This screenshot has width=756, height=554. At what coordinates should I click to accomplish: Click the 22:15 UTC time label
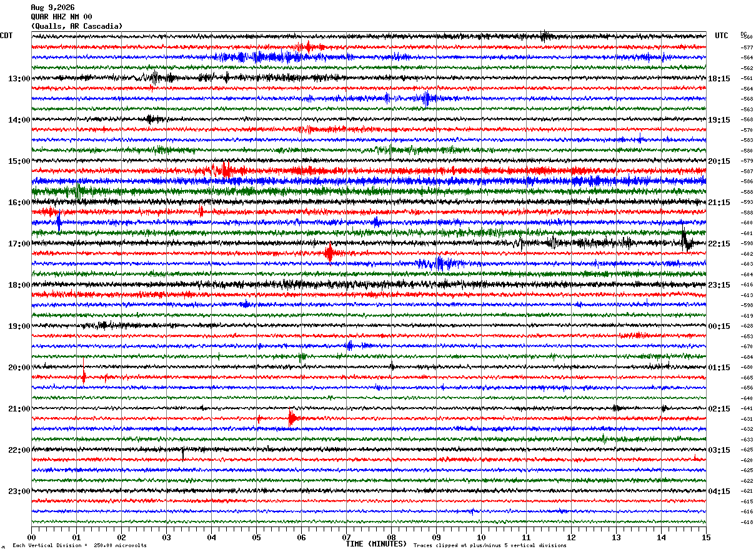pos(719,244)
